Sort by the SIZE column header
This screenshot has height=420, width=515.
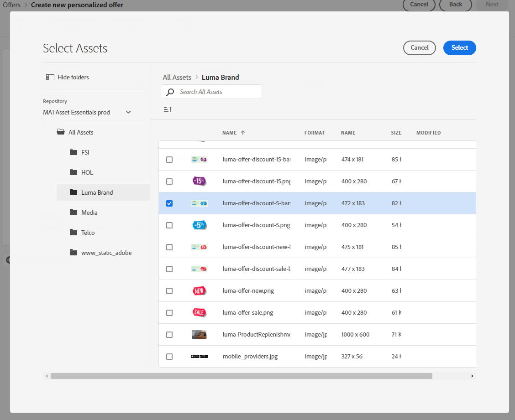point(396,133)
